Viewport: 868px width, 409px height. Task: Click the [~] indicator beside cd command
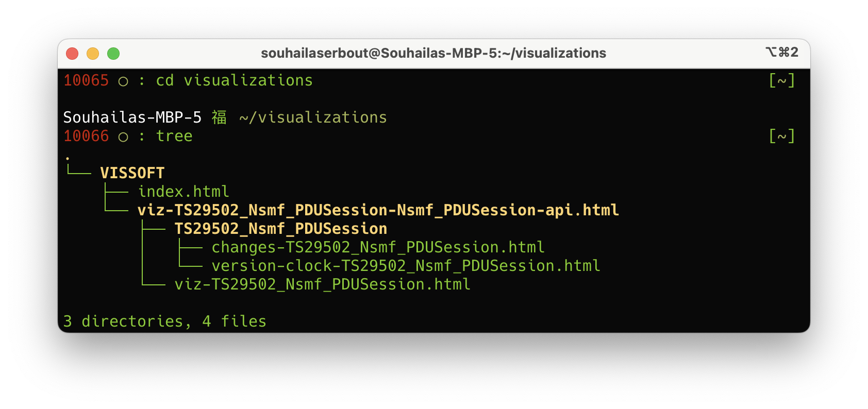(x=782, y=80)
